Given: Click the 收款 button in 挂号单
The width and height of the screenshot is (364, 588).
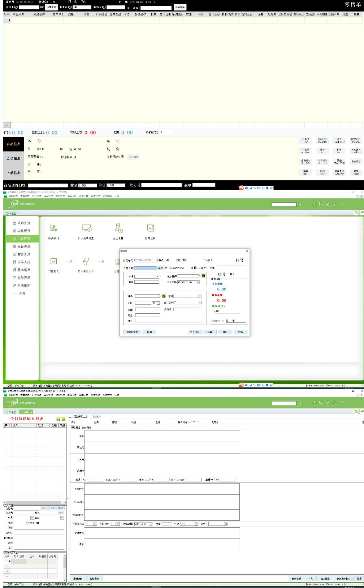Looking at the screenshot, I should (x=209, y=332).
